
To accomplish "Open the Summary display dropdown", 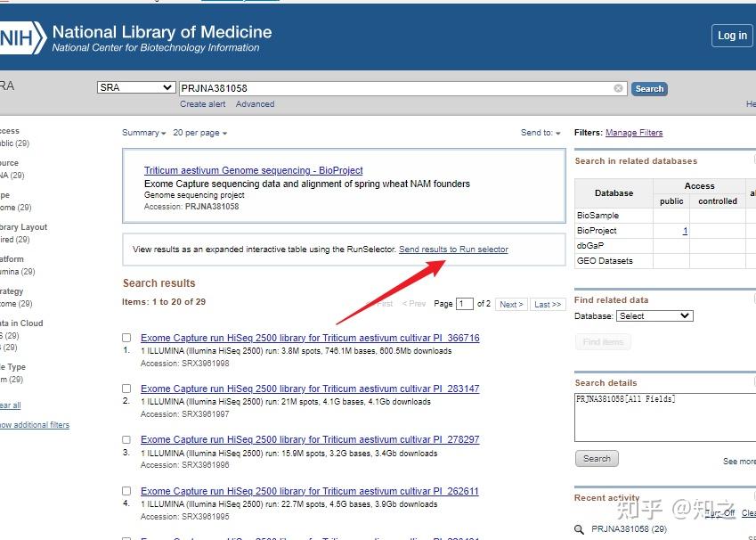I will tap(143, 133).
